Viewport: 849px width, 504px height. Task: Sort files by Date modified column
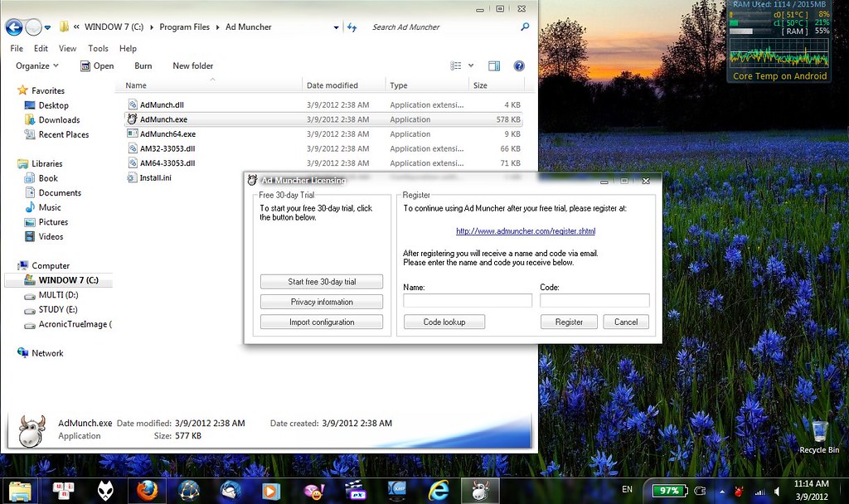[x=332, y=85]
